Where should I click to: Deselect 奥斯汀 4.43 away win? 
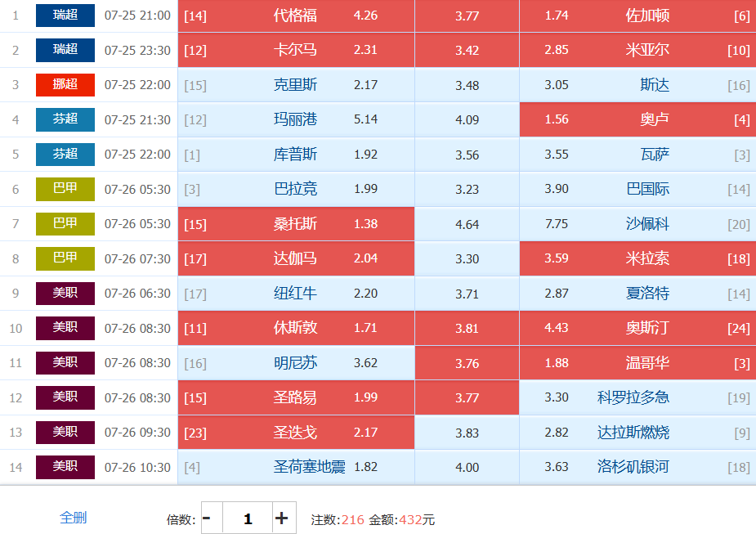[637, 328]
